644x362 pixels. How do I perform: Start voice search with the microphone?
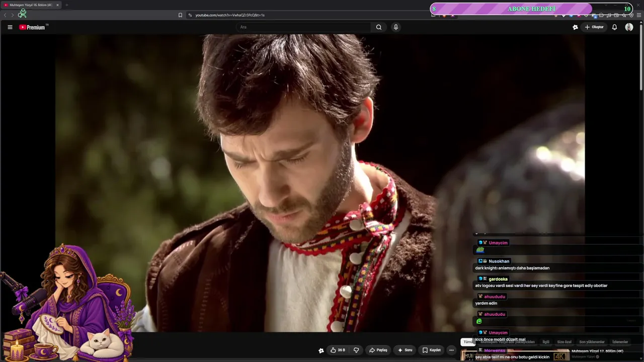396,27
